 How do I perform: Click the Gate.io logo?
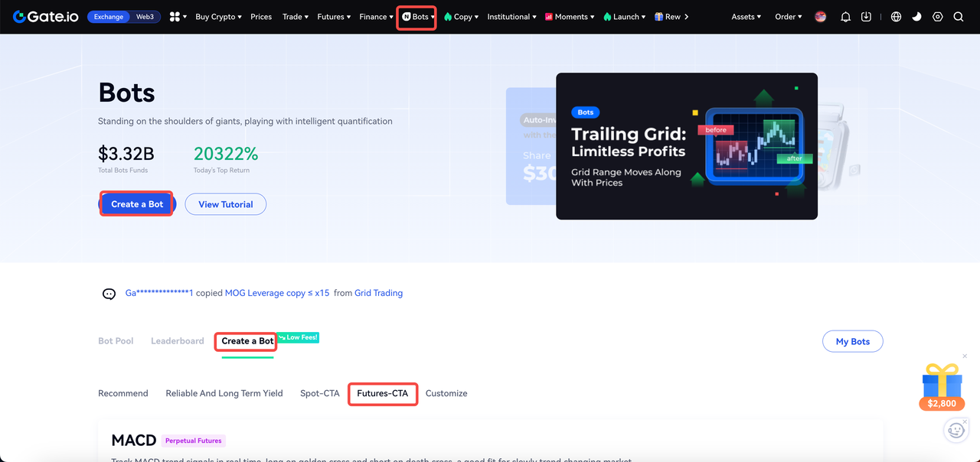[47, 17]
